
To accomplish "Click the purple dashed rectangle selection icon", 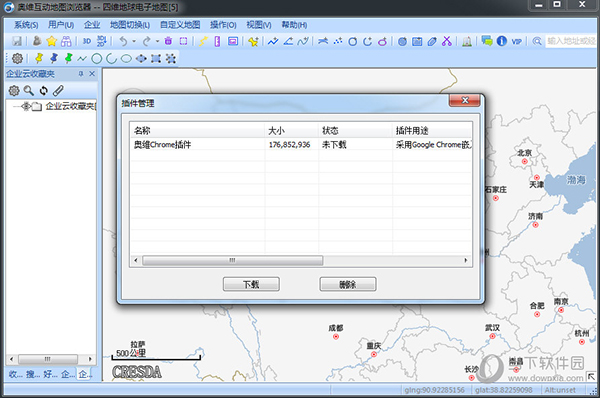I will point(184,41).
